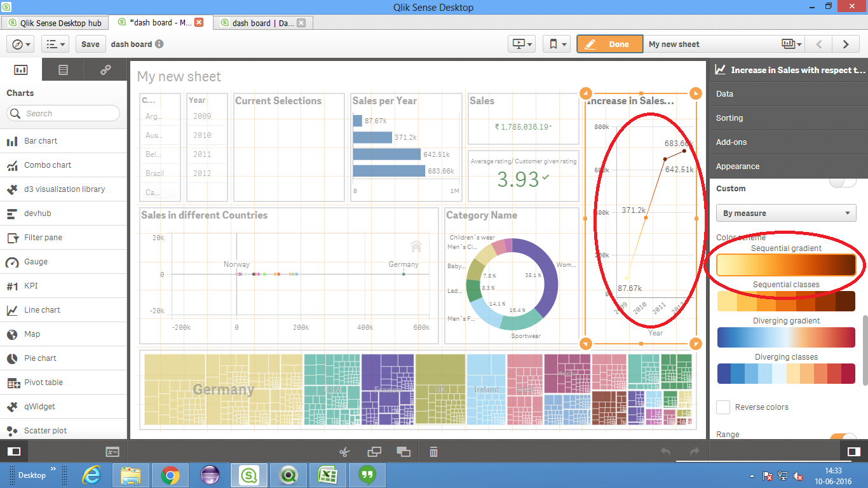Image resolution: width=868 pixels, height=488 pixels.
Task: Click the properties panel scrollbar
Action: coord(864,349)
